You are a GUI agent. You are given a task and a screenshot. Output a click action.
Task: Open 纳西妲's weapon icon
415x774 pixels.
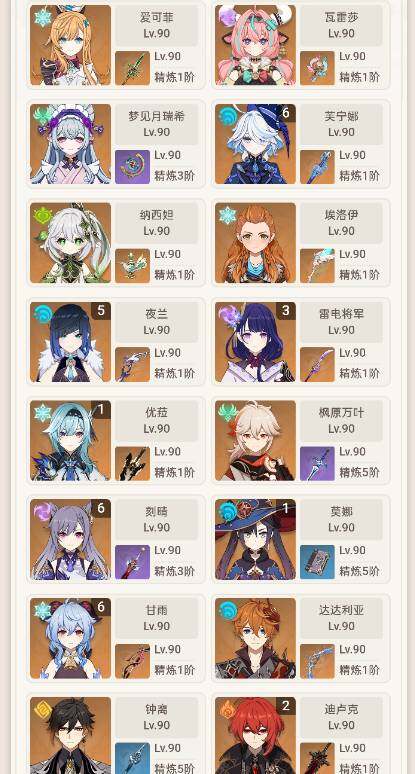(132, 266)
